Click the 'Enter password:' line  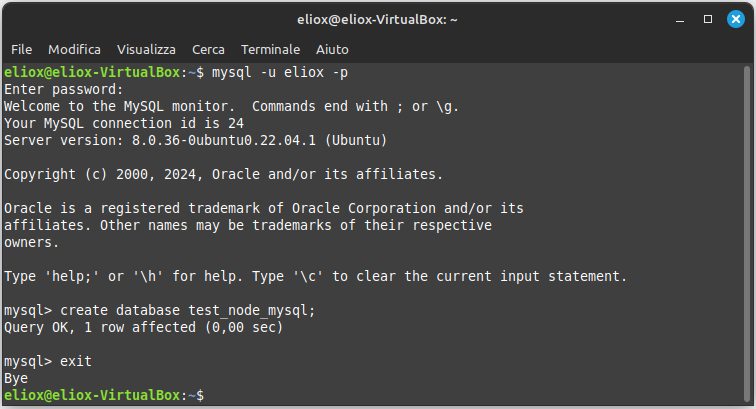pos(64,89)
